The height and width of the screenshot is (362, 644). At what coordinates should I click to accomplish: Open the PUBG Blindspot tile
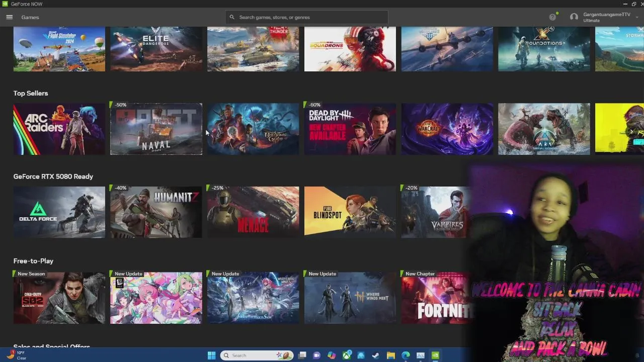(350, 212)
